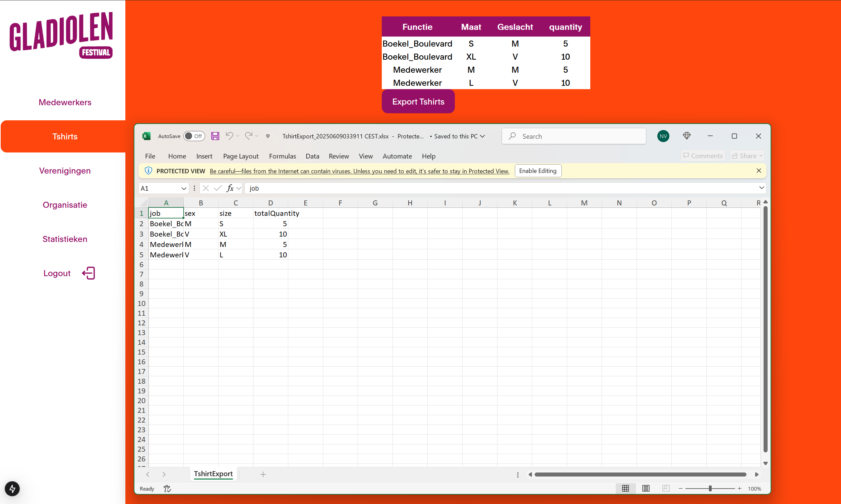This screenshot has width=841, height=504.
Task: Add a new worksheet with the plus icon
Action: (263, 474)
